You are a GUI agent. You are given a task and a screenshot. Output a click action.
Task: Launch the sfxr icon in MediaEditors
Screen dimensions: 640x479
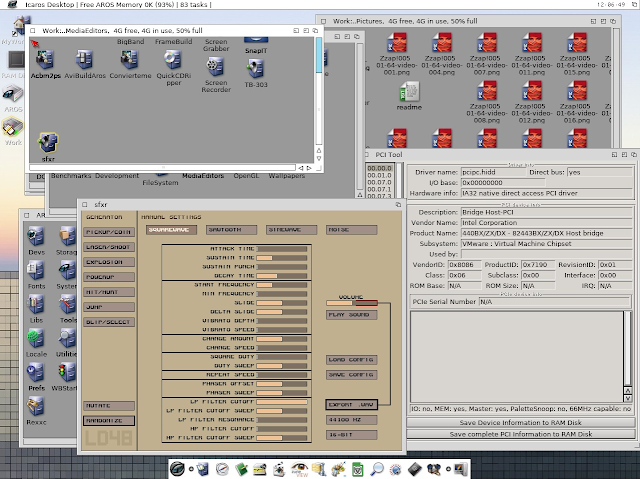coord(48,143)
